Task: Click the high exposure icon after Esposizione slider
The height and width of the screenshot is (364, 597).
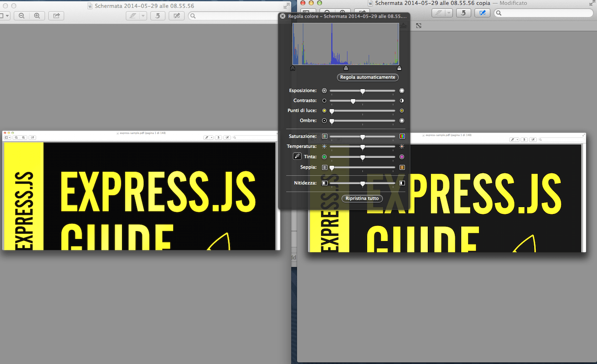Action: (402, 90)
